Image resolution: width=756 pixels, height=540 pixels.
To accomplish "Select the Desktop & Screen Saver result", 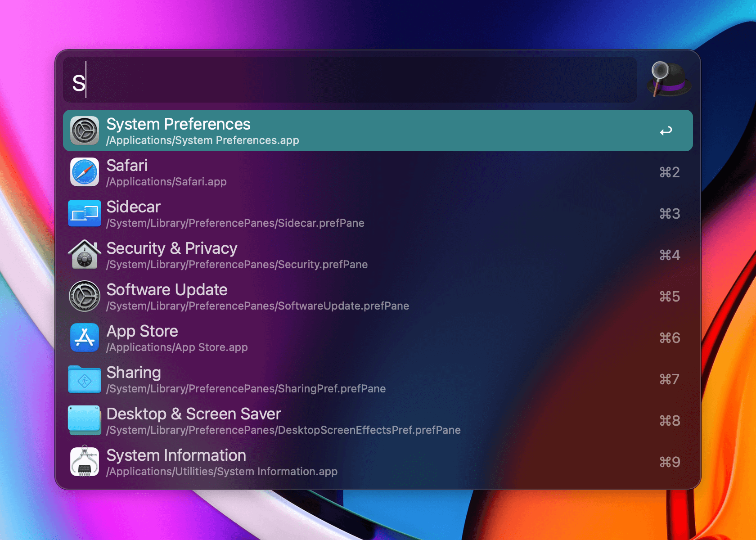I will pos(270,420).
